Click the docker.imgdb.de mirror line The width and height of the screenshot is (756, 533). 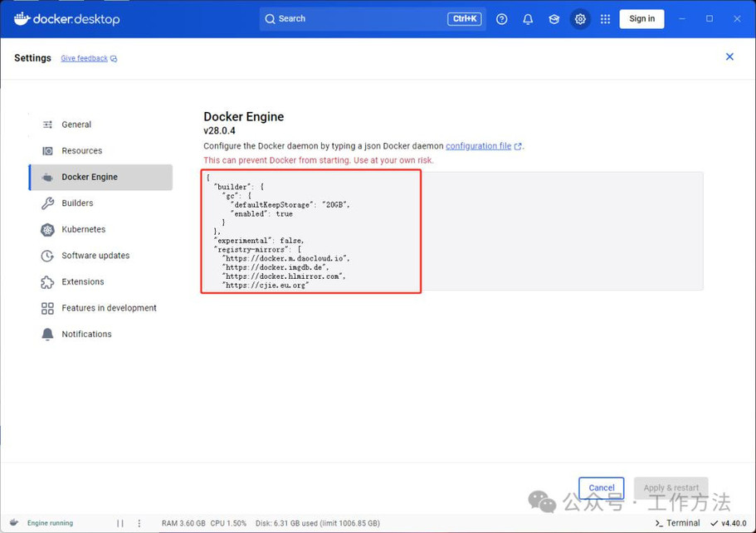point(276,267)
